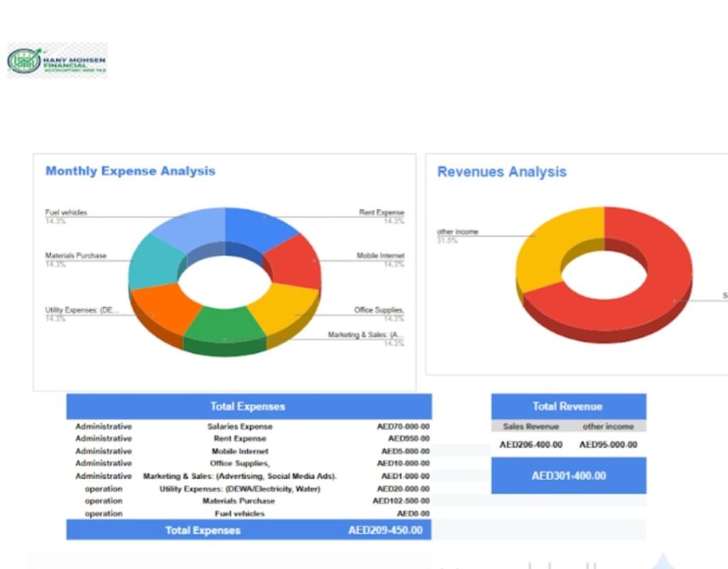Select the Salaries Expense table row
This screenshot has height=569, width=728.
click(x=240, y=427)
